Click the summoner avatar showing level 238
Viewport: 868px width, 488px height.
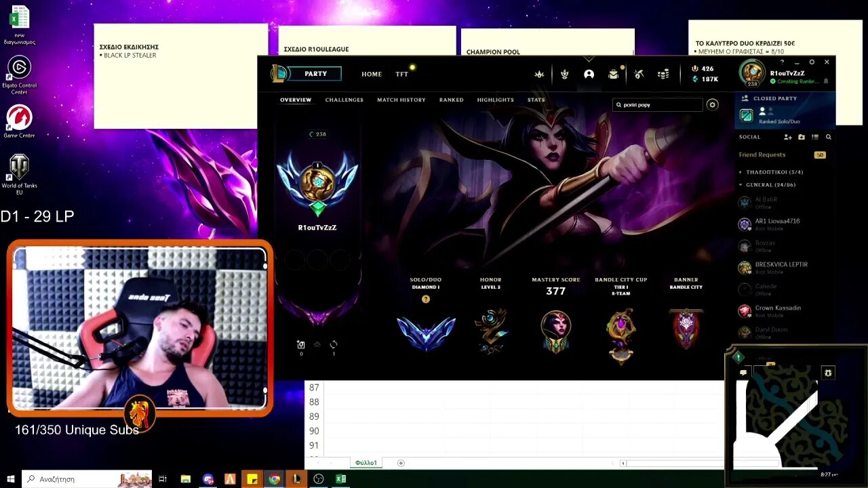[x=752, y=73]
